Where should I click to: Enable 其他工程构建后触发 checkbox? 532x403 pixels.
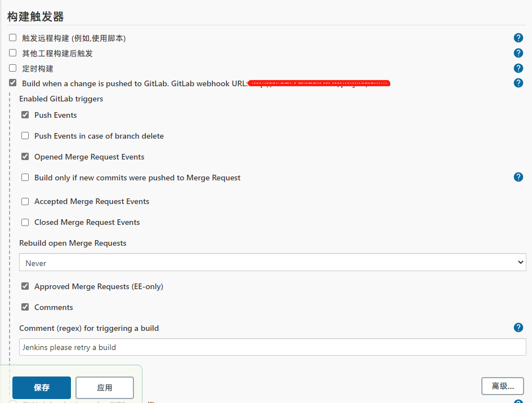click(12, 52)
